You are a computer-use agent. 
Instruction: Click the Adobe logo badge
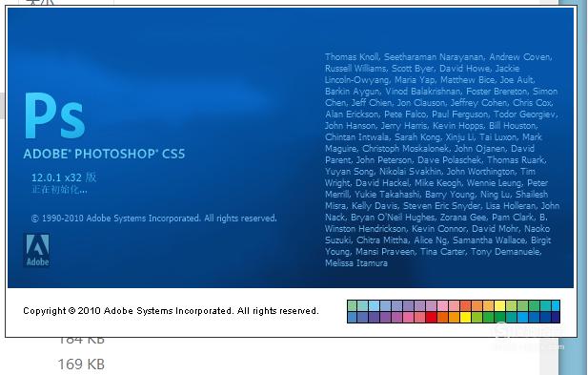coord(37,250)
